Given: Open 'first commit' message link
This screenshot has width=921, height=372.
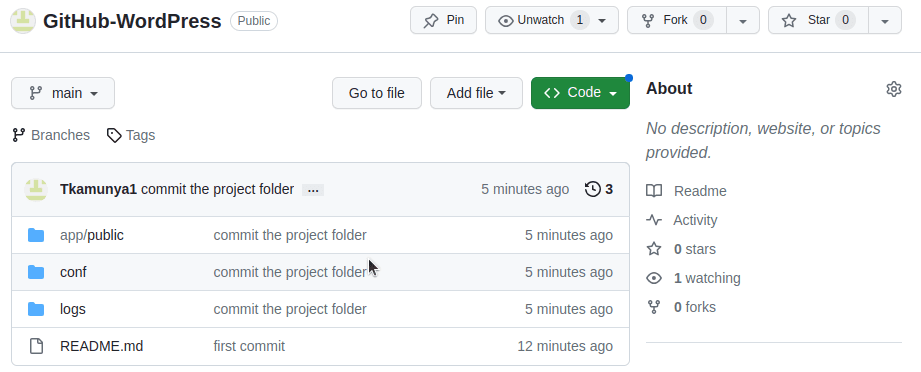Looking at the screenshot, I should [x=249, y=346].
